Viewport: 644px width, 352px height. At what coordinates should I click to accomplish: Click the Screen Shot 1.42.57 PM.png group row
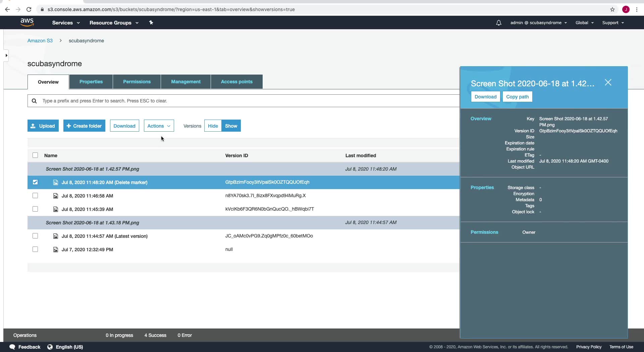(244, 169)
